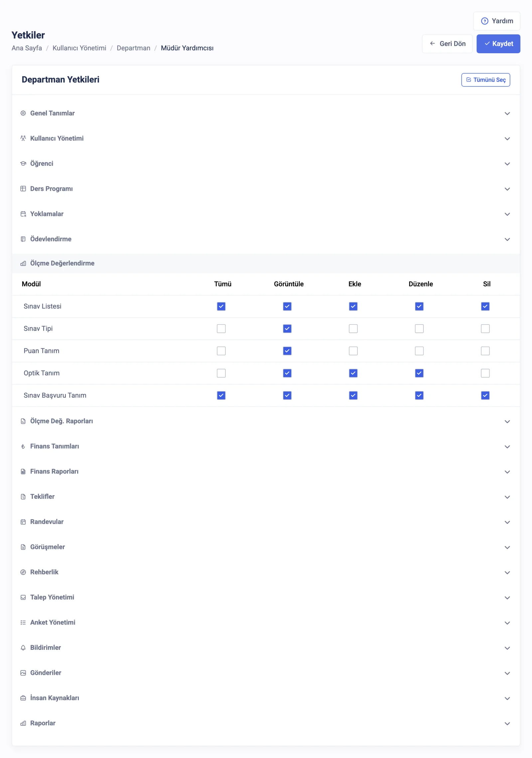Uncheck Tümü for Sınav Listesi
This screenshot has width=532, height=758.
(x=221, y=306)
